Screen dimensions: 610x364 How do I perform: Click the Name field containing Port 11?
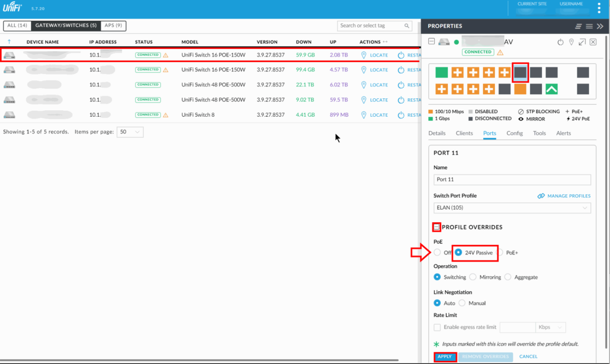512,179
